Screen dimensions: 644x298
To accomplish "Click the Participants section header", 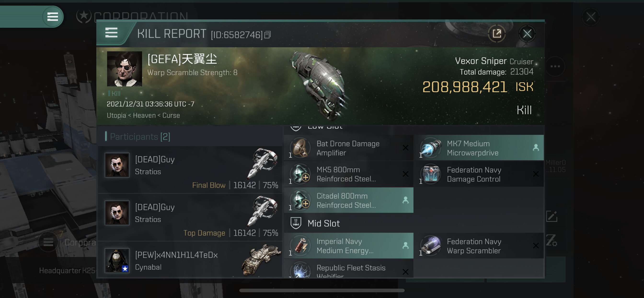I will coord(140,137).
